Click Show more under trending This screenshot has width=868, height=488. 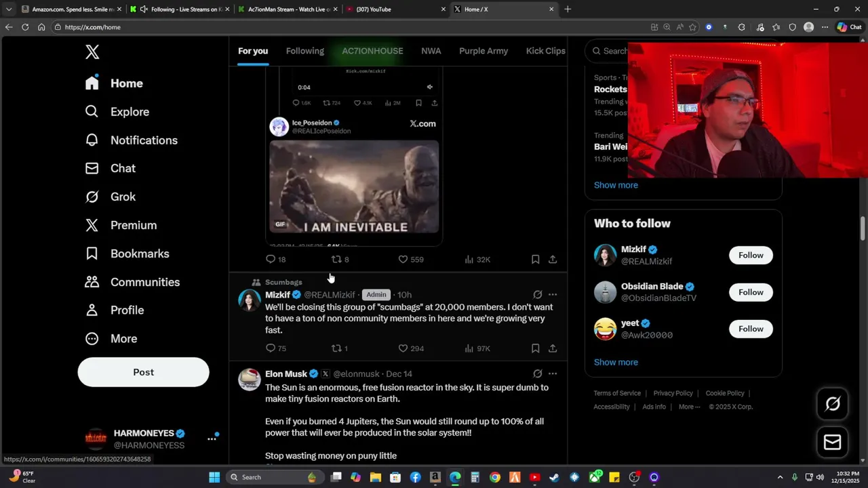616,185
